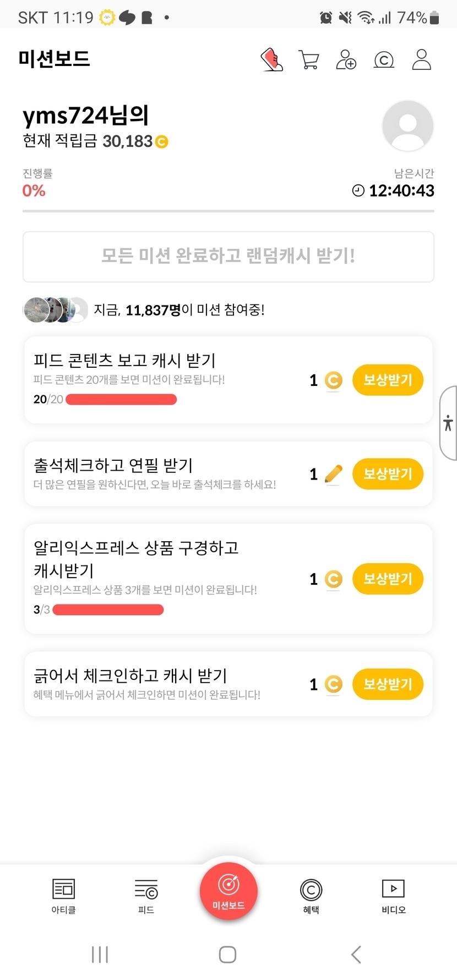This screenshot has height=980, width=457.
Task: Tap the floating accessibility side button
Action: (x=448, y=423)
